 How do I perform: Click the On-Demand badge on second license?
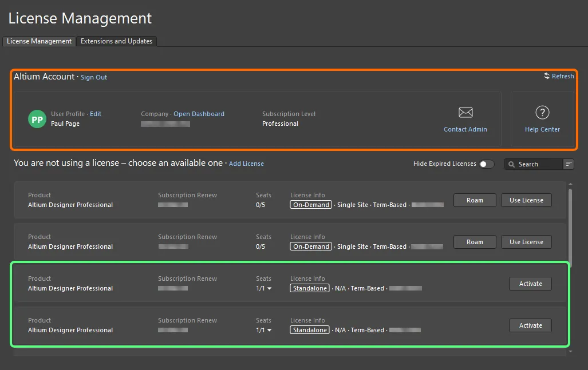[311, 246]
